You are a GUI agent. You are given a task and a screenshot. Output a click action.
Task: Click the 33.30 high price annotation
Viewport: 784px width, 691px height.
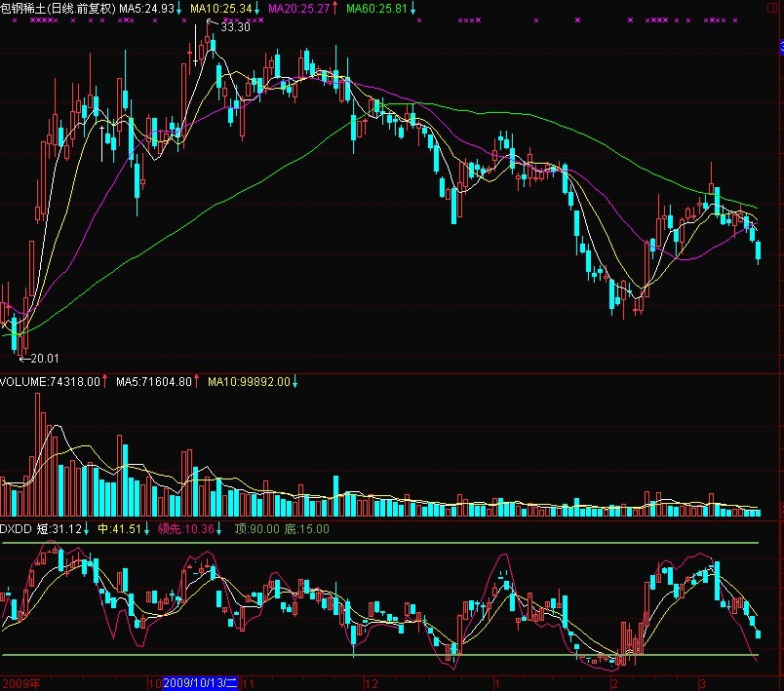(235, 27)
